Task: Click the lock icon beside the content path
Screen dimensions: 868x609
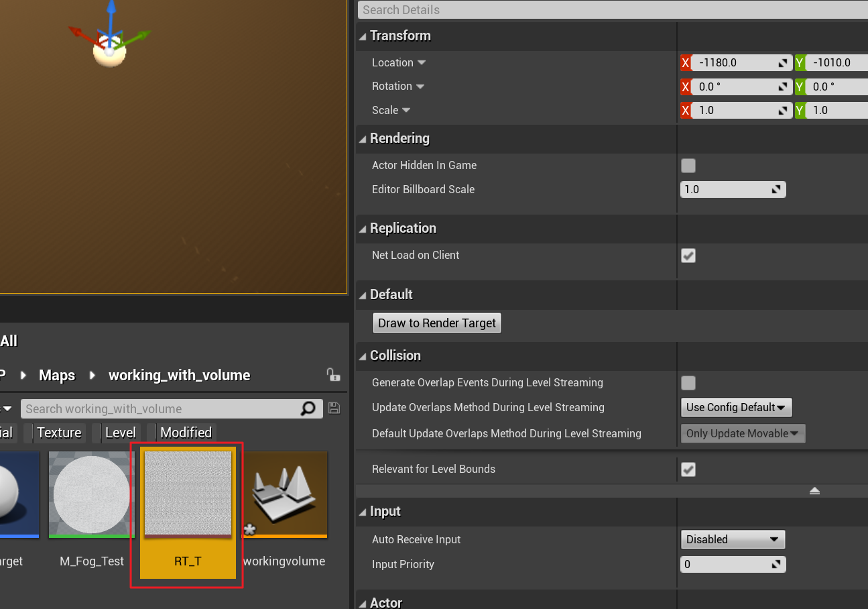Action: point(332,374)
